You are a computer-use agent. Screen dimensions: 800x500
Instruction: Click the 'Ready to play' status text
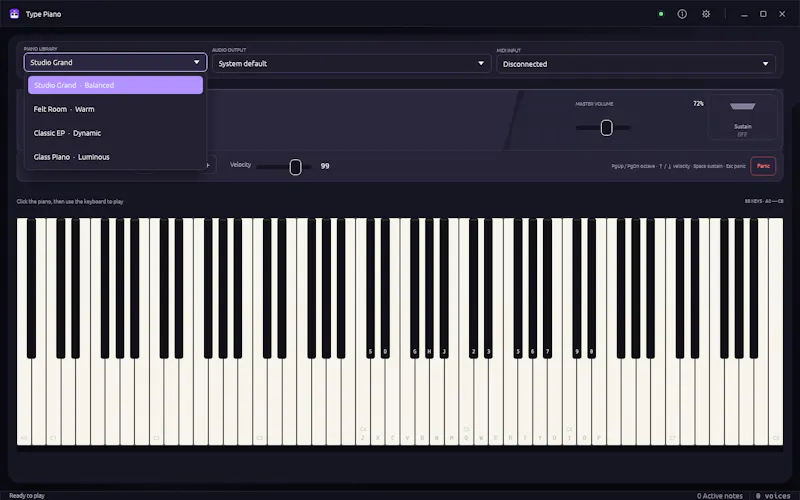(27, 495)
